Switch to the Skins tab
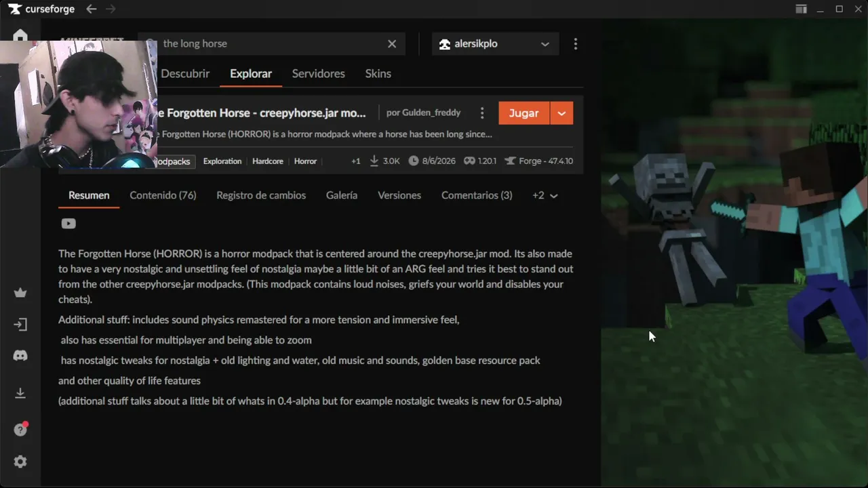Viewport: 868px width, 488px height. (378, 73)
